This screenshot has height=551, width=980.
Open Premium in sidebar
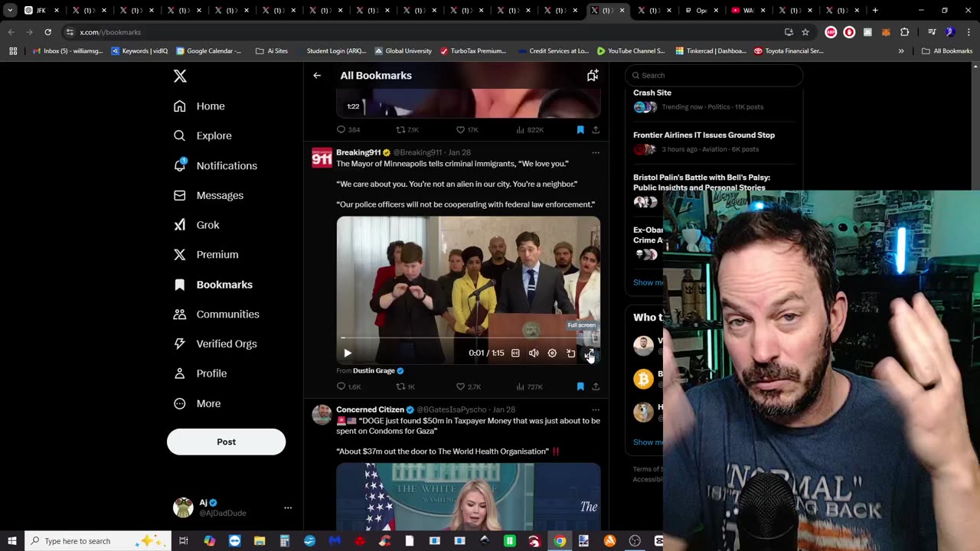pos(206,255)
